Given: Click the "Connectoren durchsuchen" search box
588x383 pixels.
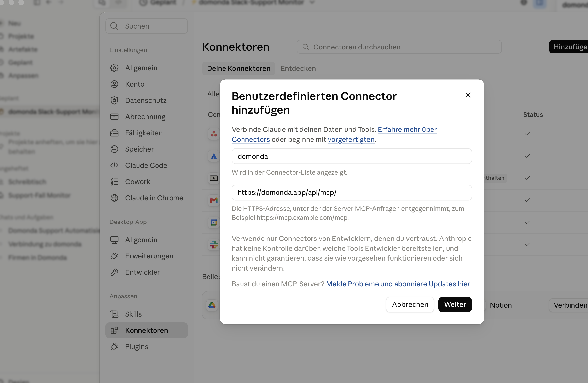Looking at the screenshot, I should [x=399, y=47].
